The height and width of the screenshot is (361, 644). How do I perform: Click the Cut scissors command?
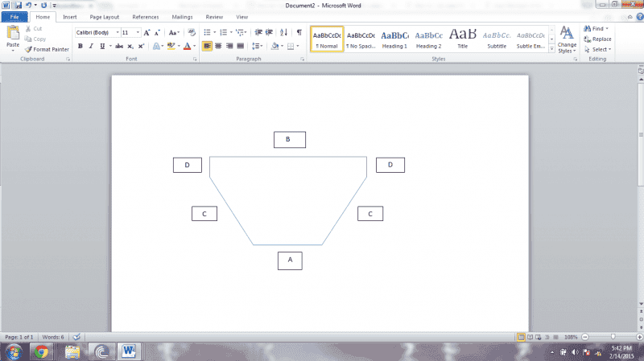(x=33, y=29)
